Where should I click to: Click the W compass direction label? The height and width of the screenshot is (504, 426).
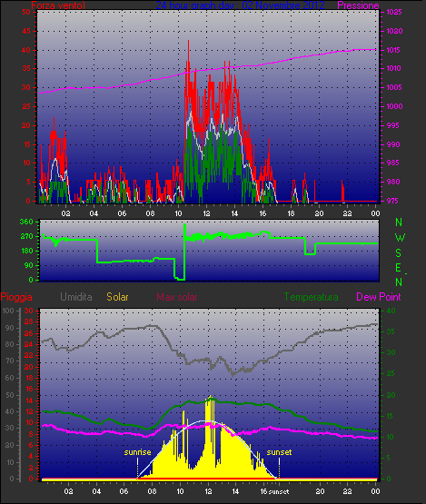400,238
